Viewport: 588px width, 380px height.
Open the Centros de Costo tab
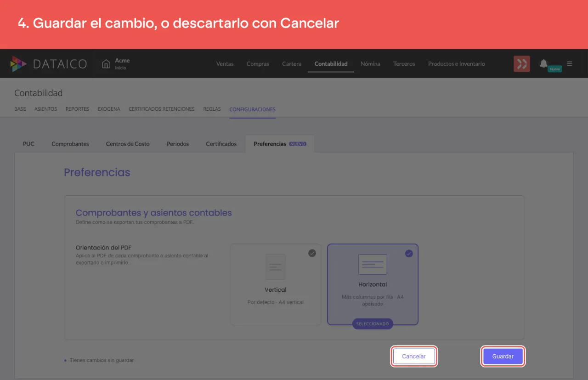tap(128, 144)
